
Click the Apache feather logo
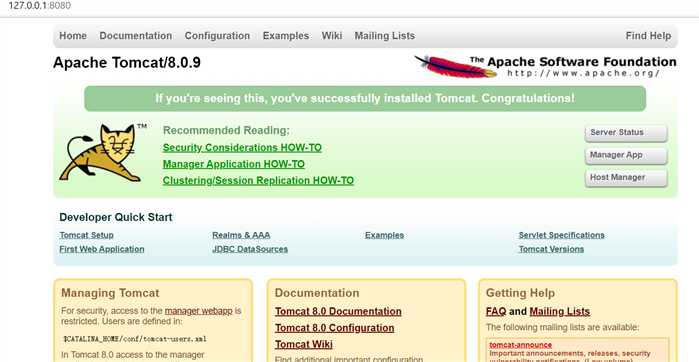tap(455, 66)
